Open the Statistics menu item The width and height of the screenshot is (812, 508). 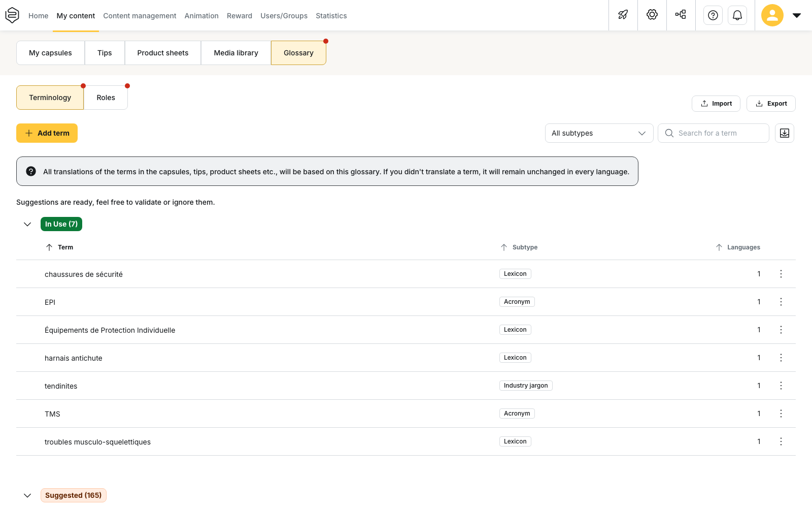click(x=331, y=16)
